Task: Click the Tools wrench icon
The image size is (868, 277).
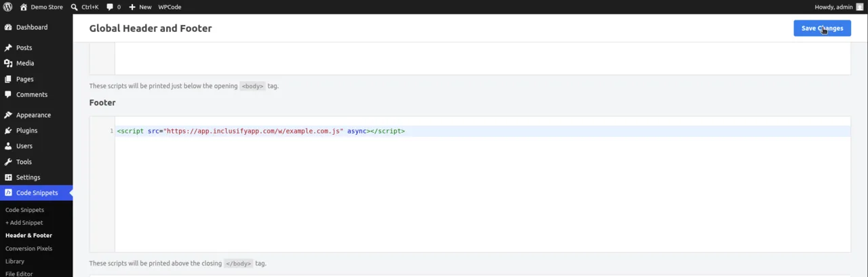Action: 8,161
